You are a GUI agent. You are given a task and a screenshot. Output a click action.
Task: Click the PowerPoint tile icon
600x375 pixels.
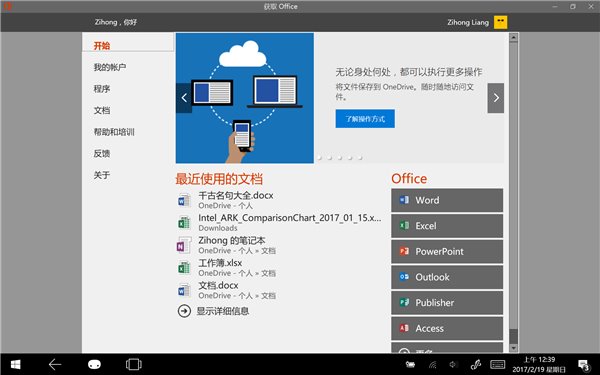point(404,251)
